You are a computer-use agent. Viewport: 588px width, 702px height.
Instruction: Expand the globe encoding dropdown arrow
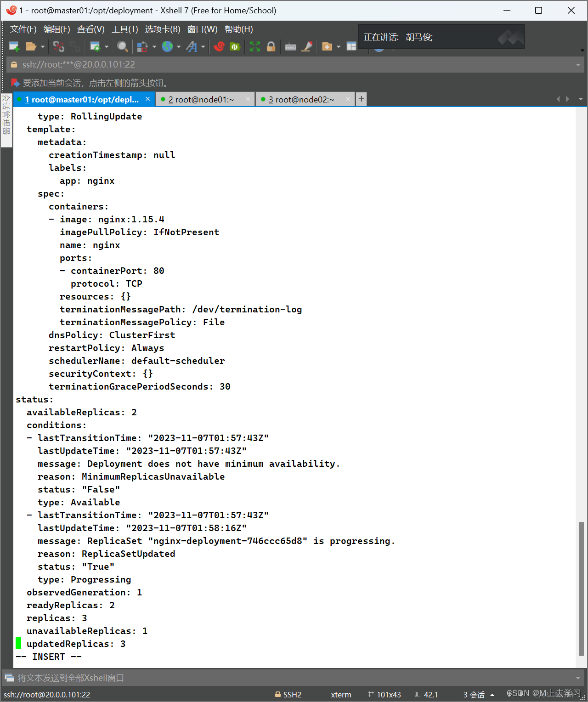(179, 47)
